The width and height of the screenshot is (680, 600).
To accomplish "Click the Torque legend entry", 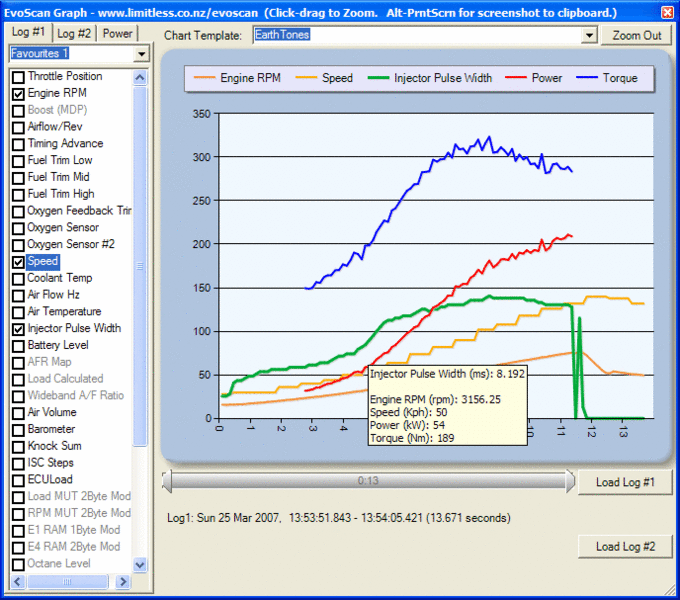I will [605, 78].
